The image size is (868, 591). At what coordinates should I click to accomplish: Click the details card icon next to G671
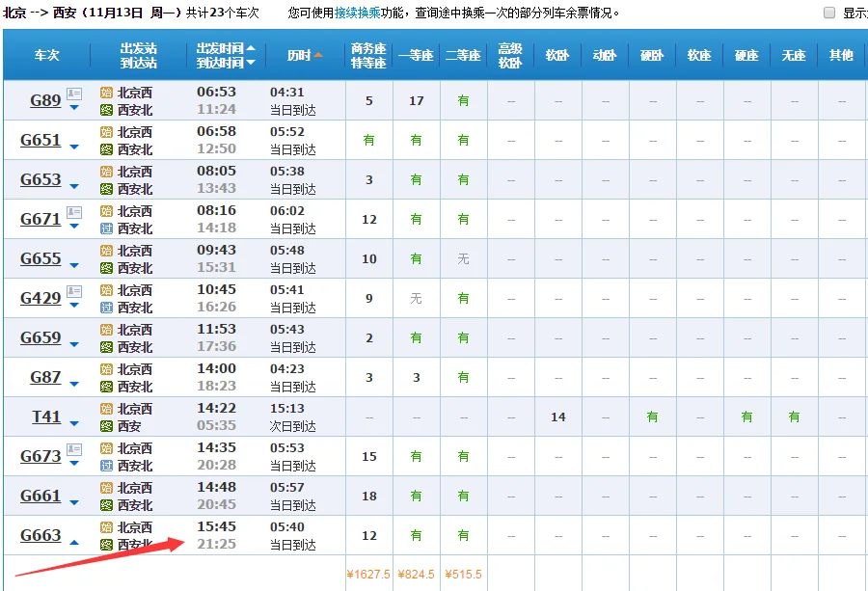72,211
